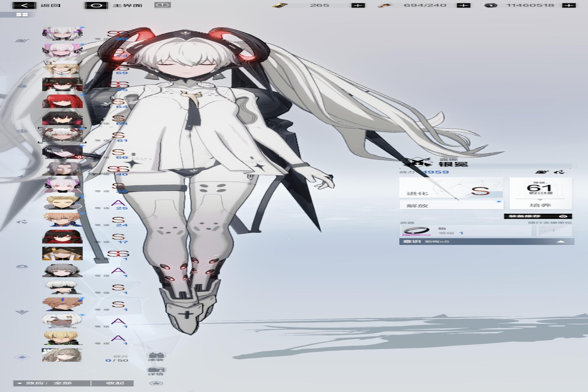588x392 pixels.
Task: Select the gray-haired A level 1 character
Action: (x=62, y=271)
